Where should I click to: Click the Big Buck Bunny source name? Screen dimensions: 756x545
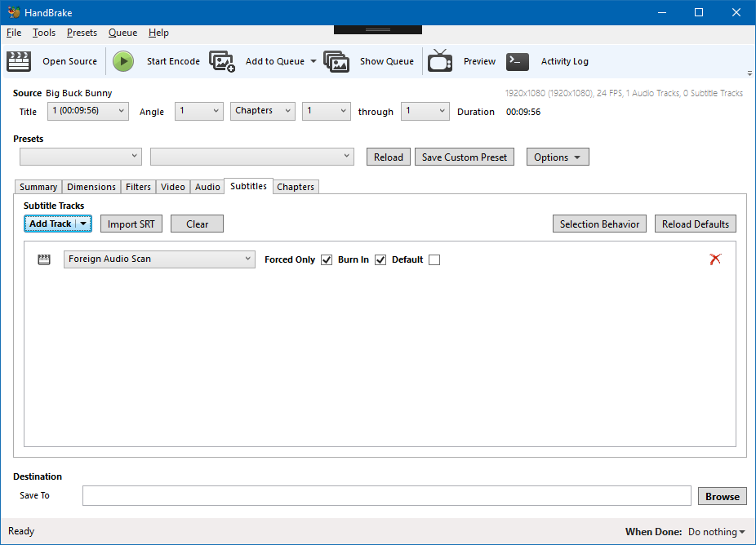point(79,93)
